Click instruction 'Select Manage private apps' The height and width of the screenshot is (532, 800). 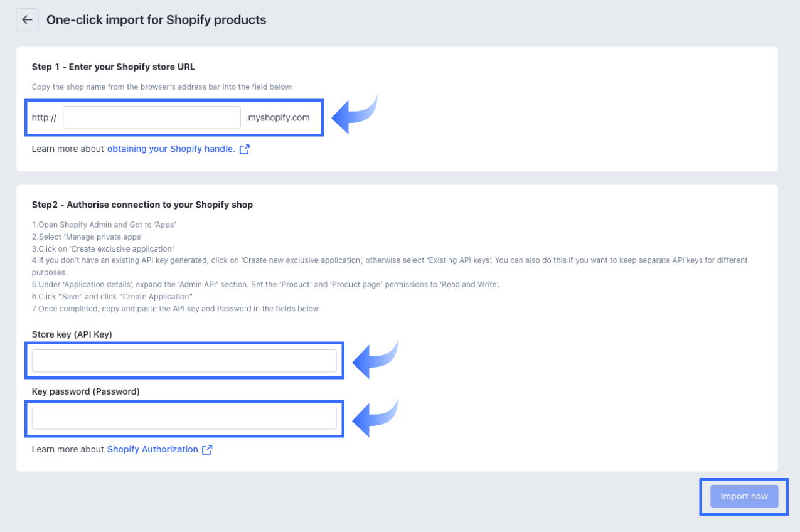coord(87,237)
